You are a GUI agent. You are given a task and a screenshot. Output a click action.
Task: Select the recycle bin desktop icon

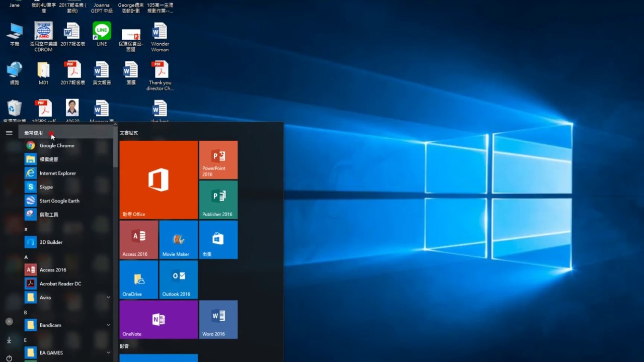[x=15, y=112]
